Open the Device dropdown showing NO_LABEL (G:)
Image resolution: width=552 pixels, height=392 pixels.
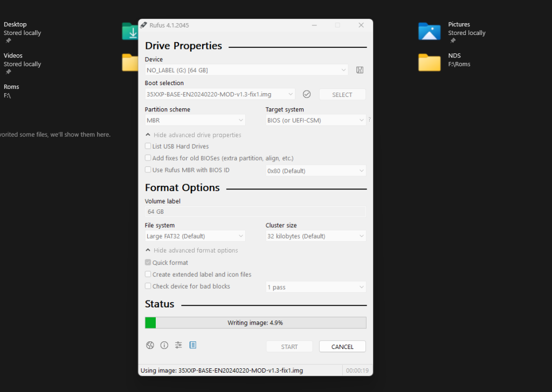pyautogui.click(x=246, y=70)
